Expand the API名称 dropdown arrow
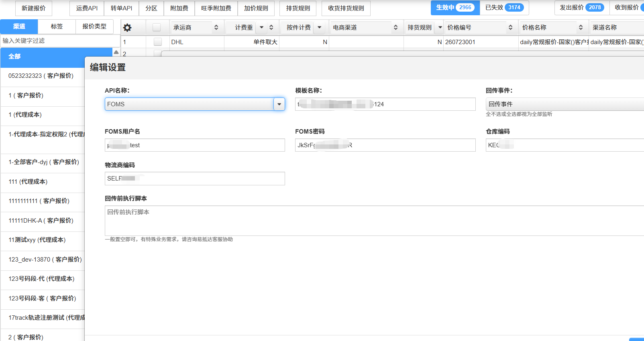644x341 pixels. coord(279,104)
